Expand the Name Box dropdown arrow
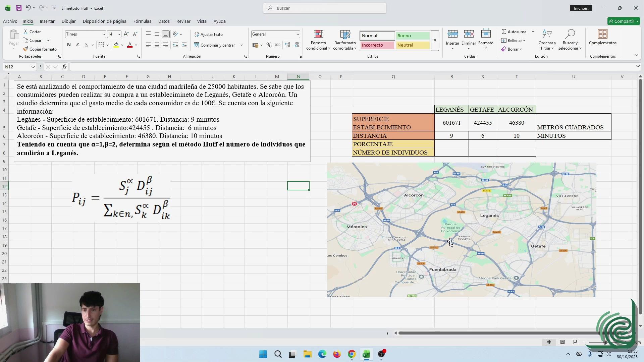Image resolution: width=644 pixels, height=362 pixels. (x=33, y=67)
